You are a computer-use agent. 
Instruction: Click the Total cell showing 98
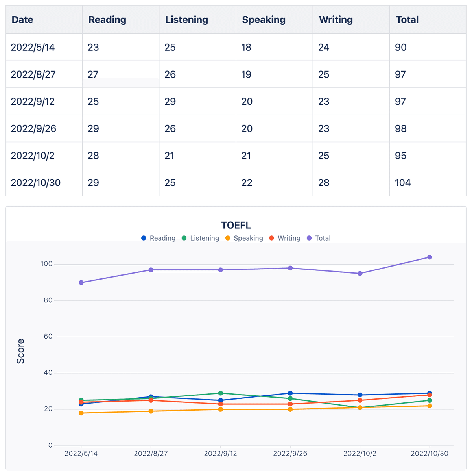tap(428, 128)
